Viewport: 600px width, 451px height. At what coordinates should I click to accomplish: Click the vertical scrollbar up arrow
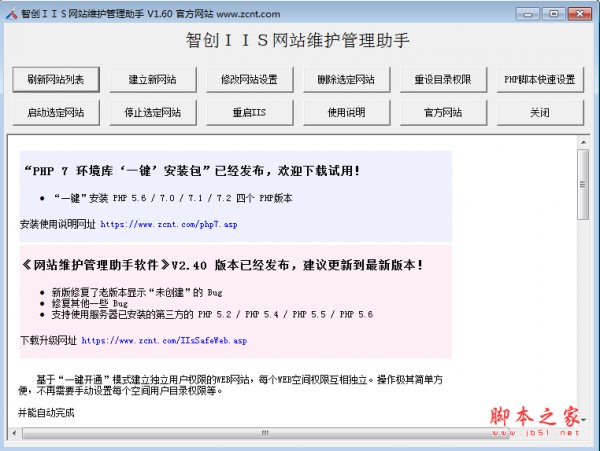pyautogui.click(x=583, y=142)
